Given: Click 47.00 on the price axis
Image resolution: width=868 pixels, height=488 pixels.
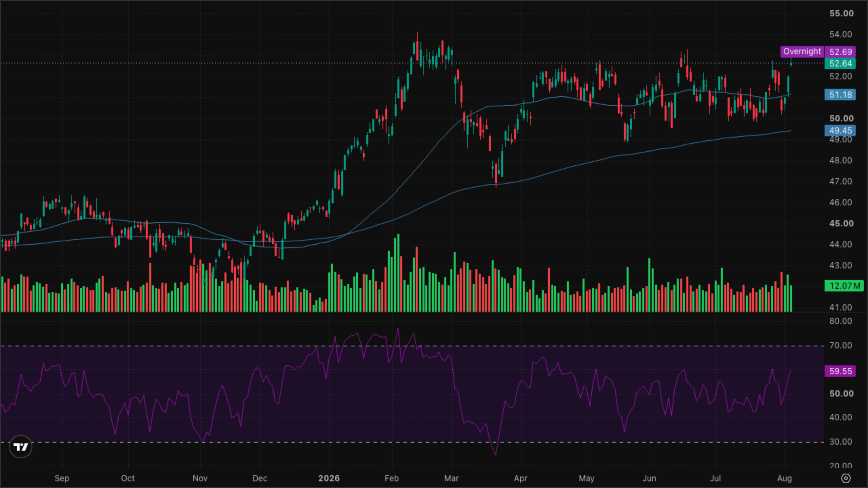Looking at the screenshot, I should (841, 182).
